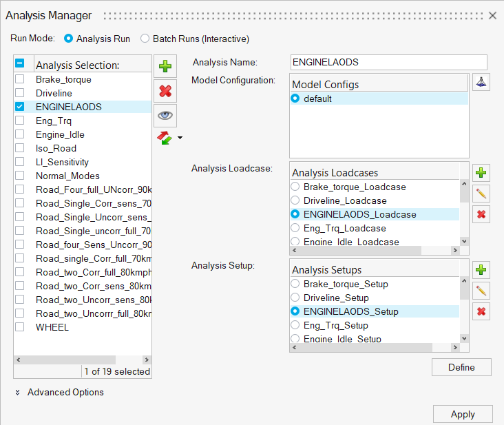Close the Analysis Manager panel

pyautogui.click(x=492, y=15)
